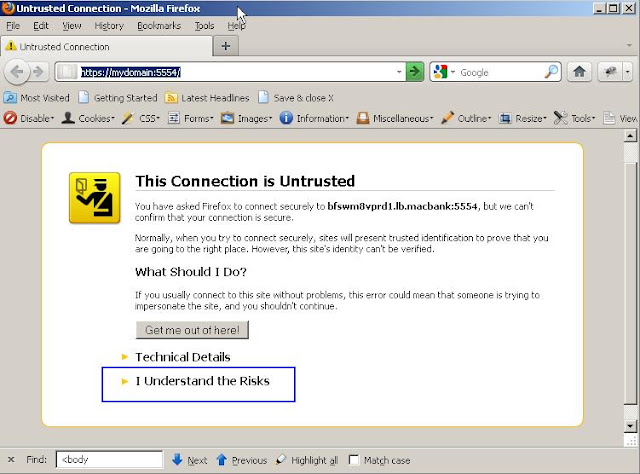Click the search magnifier icon
The width and height of the screenshot is (640, 474).
click(551, 72)
